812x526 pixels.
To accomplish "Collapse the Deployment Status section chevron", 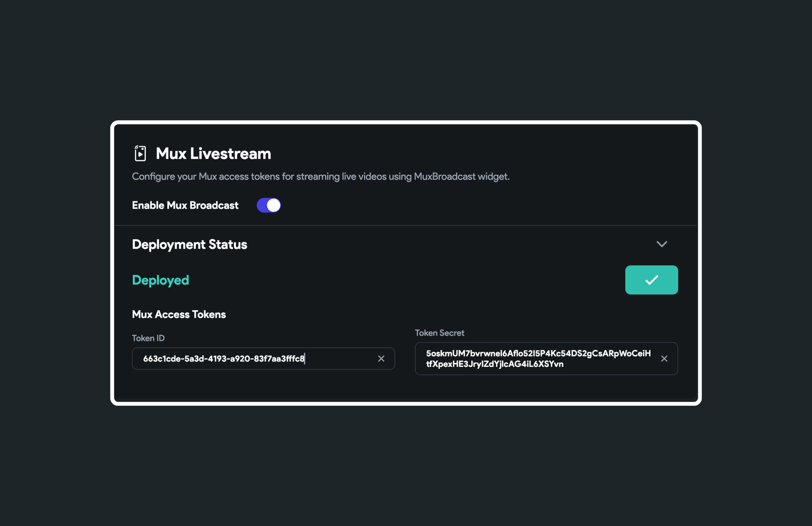I will click(662, 244).
